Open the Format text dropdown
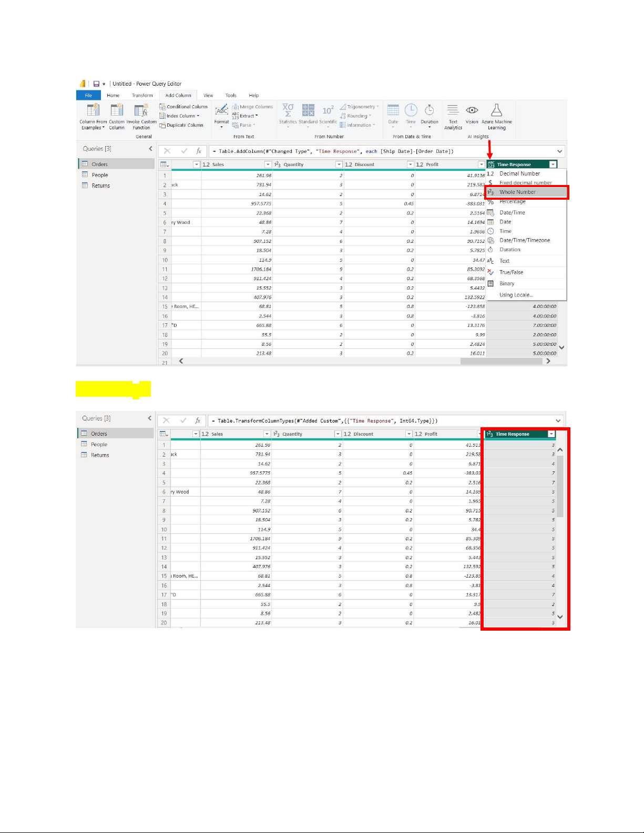Image resolution: width=644 pixels, height=833 pixels. [222, 116]
